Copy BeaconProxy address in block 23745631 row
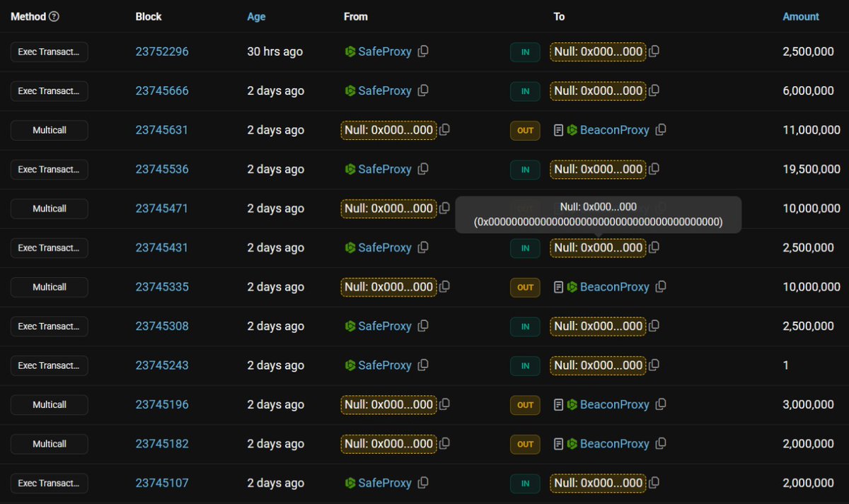The height and width of the screenshot is (504, 849). [x=661, y=130]
